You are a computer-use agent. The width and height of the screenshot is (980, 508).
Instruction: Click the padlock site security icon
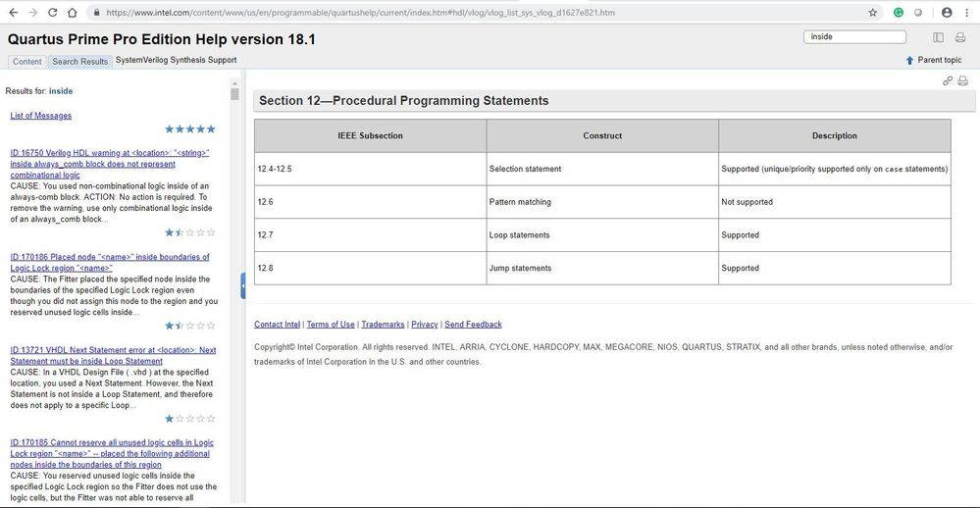96,13
